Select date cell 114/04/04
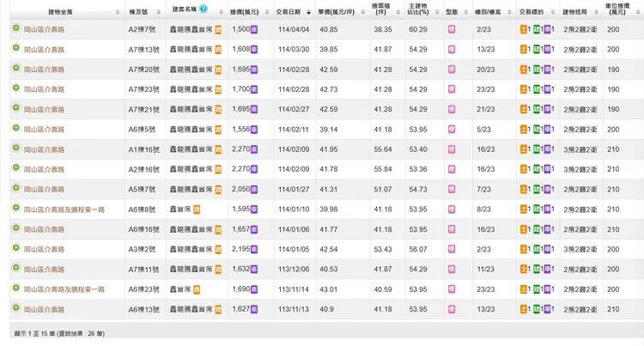The height and width of the screenshot is (346, 644). (294, 29)
